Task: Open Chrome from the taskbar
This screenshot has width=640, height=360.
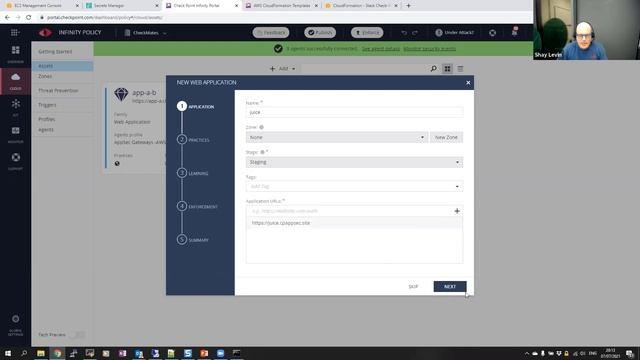Action: coord(57,353)
